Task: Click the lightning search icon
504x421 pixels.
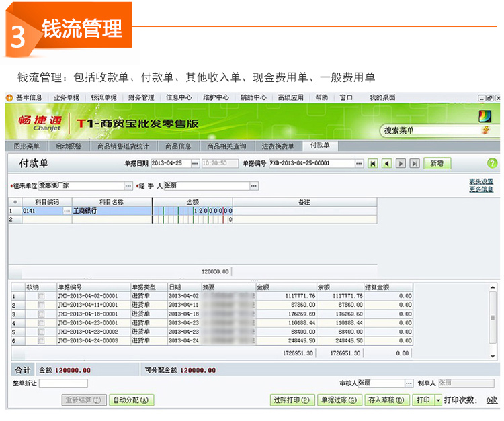Action: point(486,130)
